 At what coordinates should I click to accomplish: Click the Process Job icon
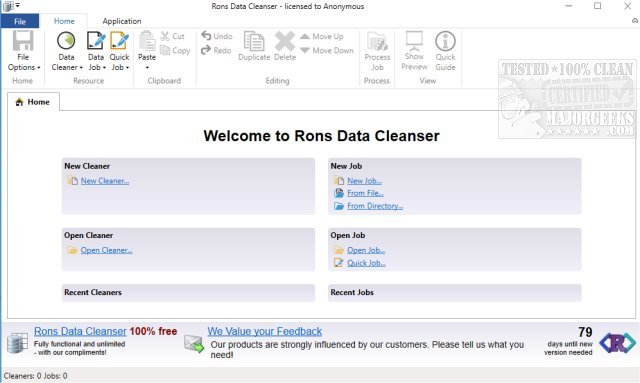(x=377, y=41)
